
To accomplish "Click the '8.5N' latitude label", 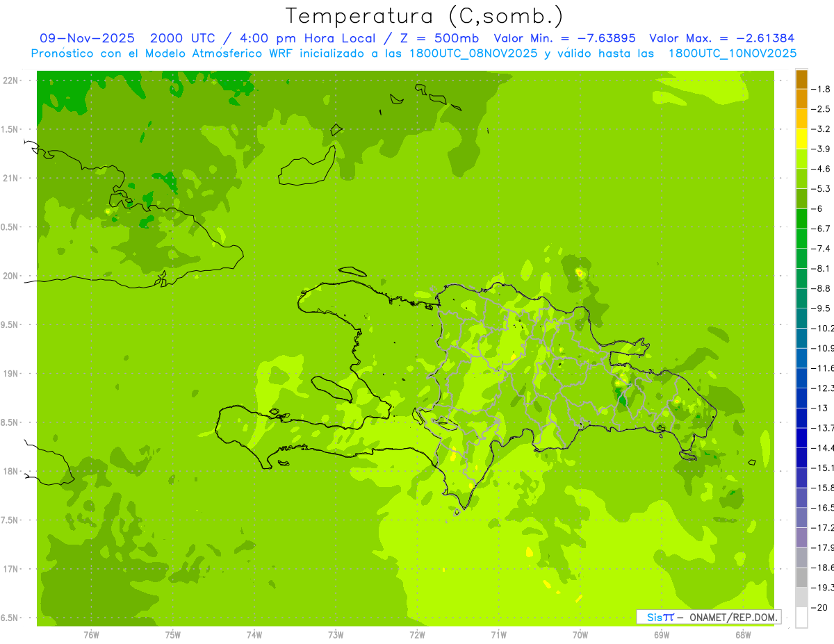I will click(9, 422).
